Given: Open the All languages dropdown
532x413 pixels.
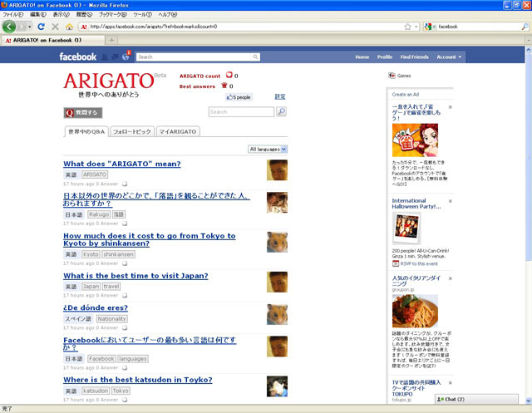Looking at the screenshot, I should click(268, 150).
